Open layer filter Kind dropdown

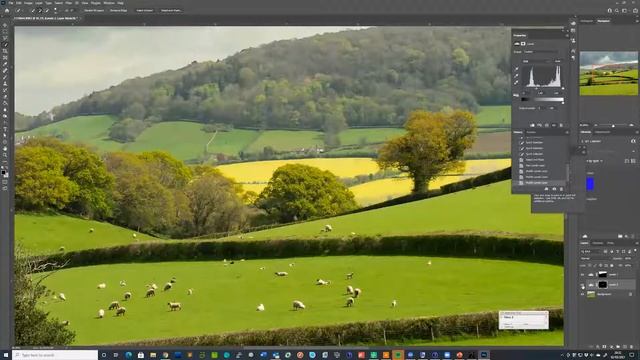coord(591,251)
